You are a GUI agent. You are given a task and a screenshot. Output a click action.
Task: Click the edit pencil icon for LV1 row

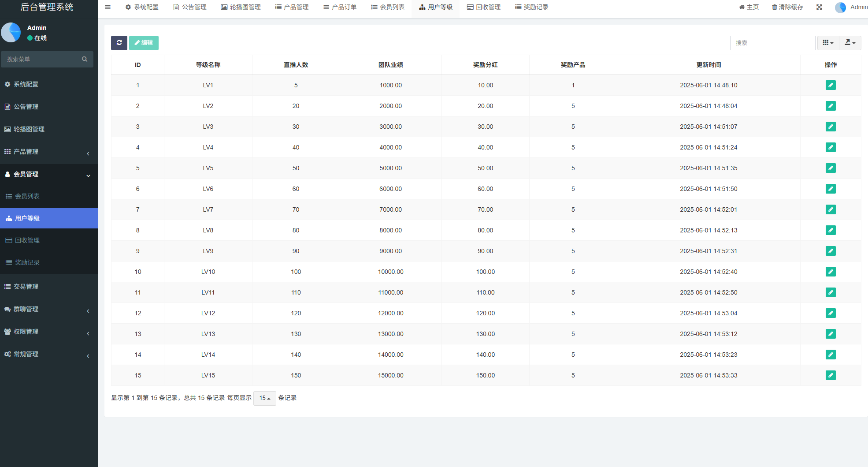click(831, 85)
